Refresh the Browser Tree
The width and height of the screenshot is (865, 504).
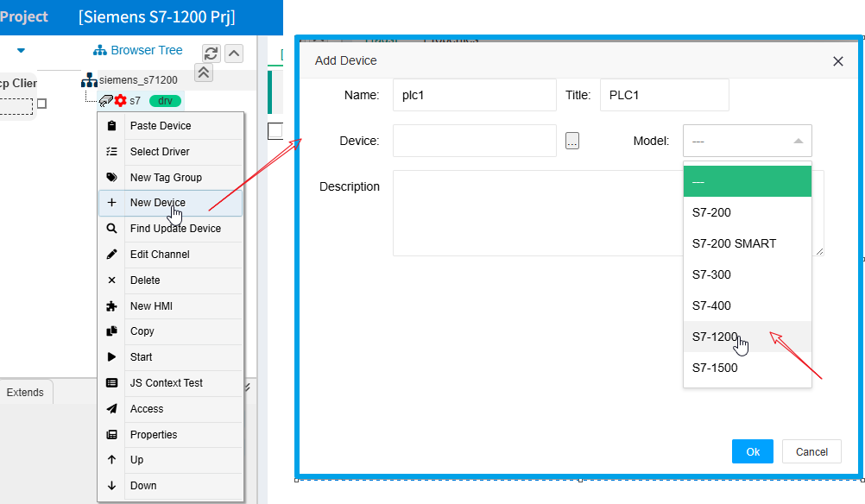211,54
